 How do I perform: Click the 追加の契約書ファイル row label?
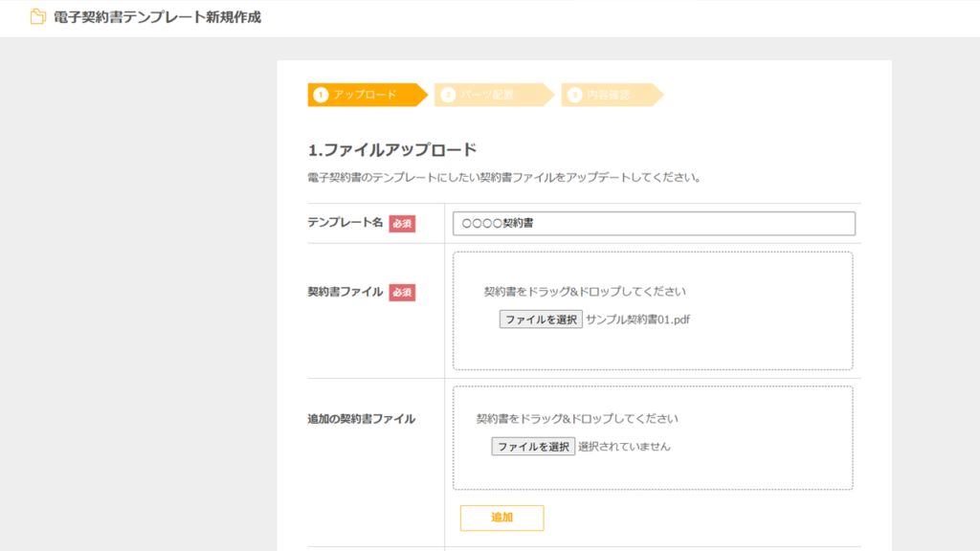point(361,419)
